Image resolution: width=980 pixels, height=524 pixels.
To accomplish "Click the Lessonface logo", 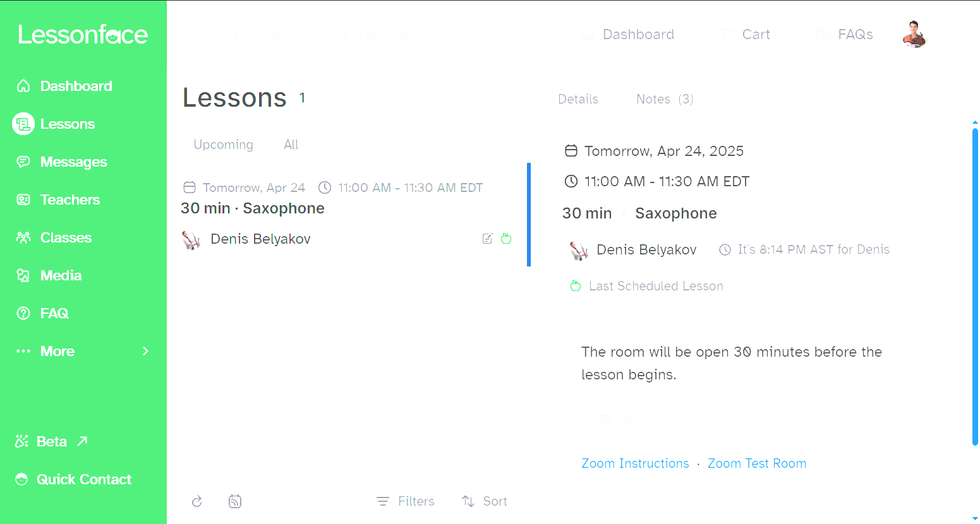I will (x=83, y=35).
